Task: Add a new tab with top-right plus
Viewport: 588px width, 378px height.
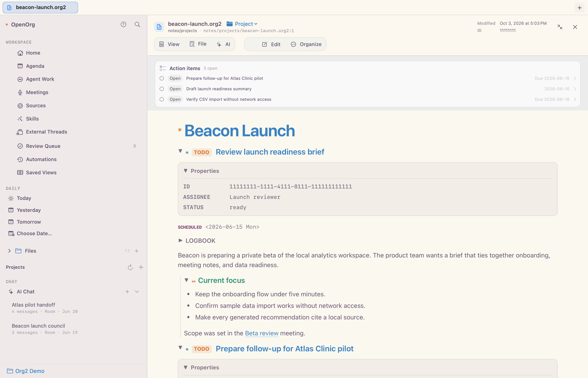Action: (x=579, y=8)
